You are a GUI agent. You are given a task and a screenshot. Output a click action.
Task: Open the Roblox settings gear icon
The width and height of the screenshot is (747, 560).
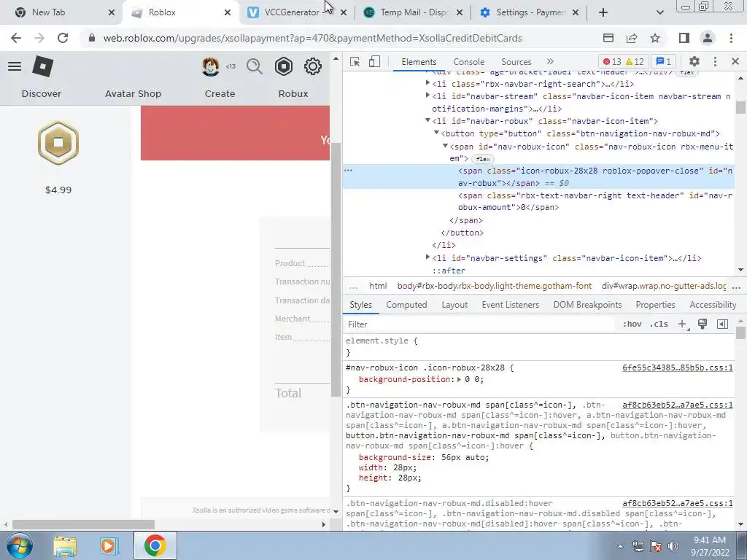click(312, 66)
